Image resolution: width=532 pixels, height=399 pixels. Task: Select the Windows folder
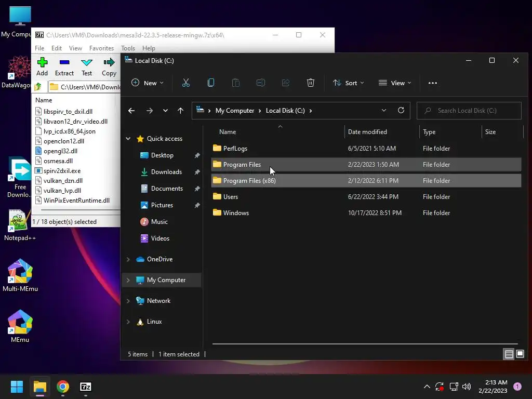[x=366, y=213]
